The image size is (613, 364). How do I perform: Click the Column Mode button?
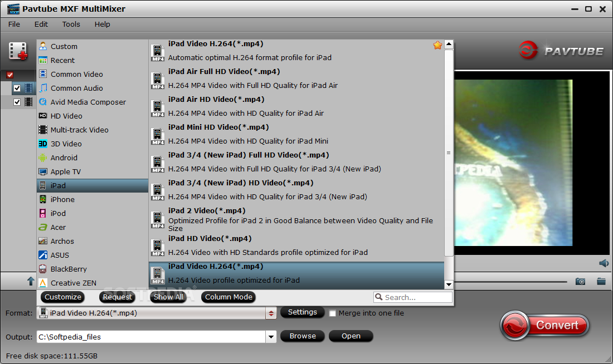point(228,297)
